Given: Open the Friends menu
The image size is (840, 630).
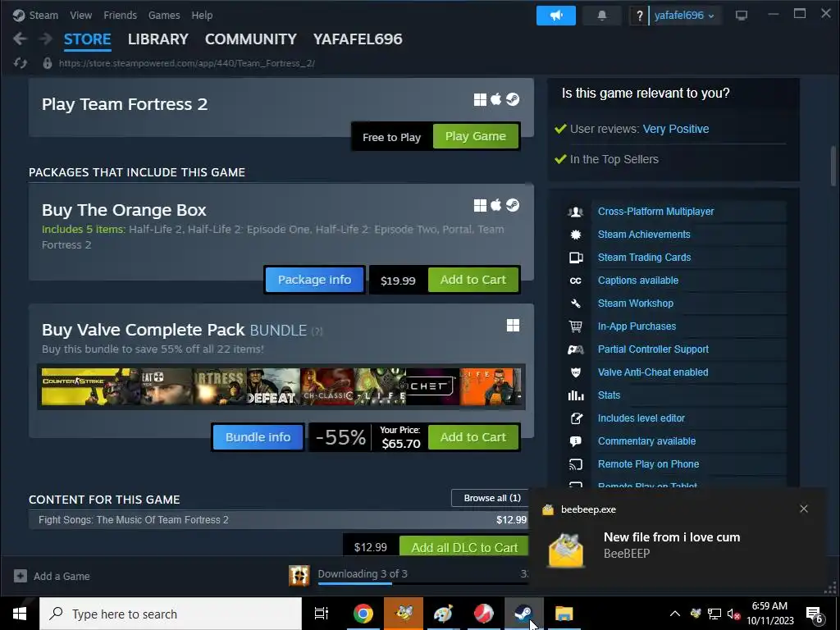Looking at the screenshot, I should (120, 16).
